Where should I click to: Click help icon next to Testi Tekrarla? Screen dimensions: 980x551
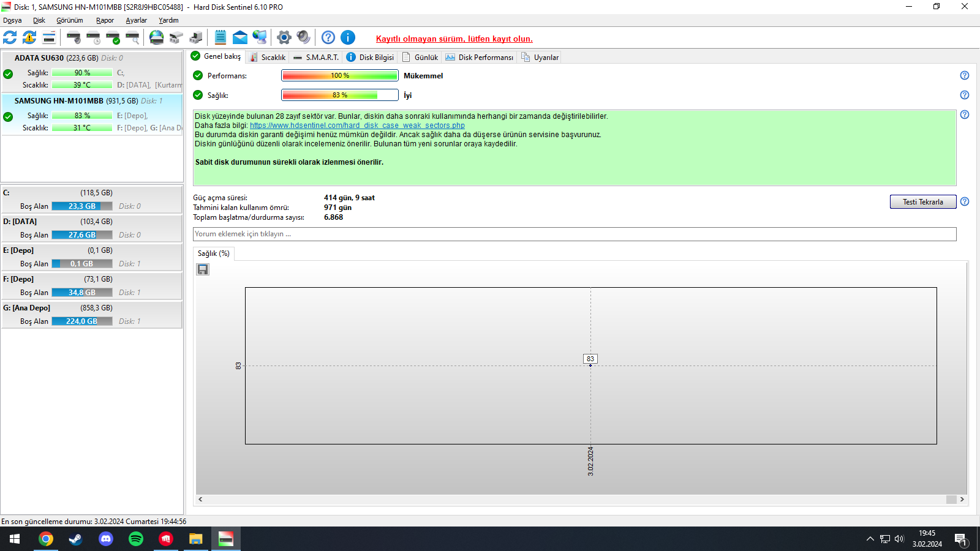click(x=965, y=201)
